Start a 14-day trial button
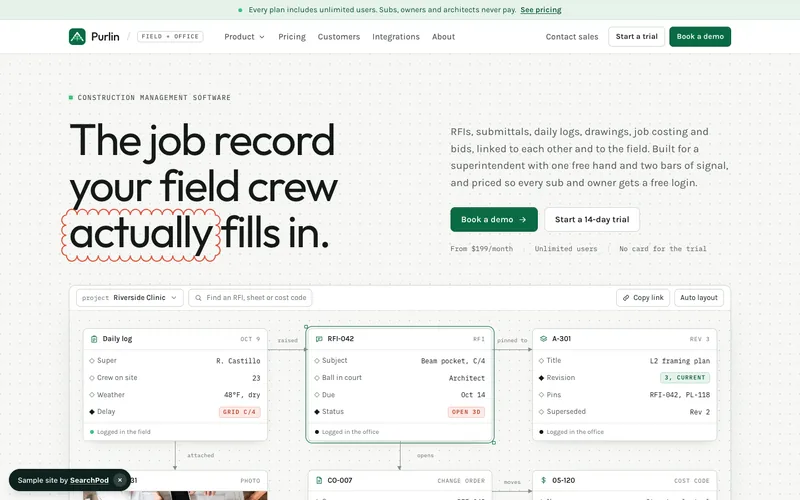 [x=592, y=220]
